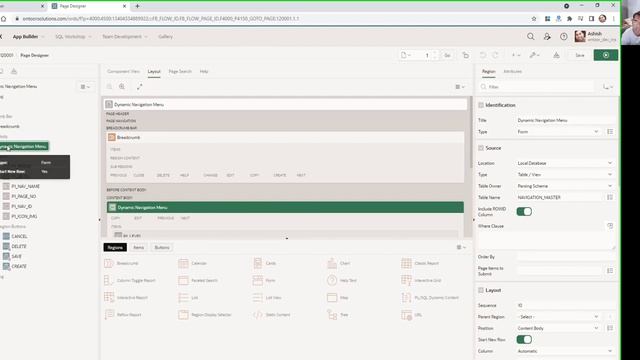This screenshot has width=640, height=360.
Task: Click the page lock icon in toolbar
Action: pyautogui.click(x=466, y=55)
